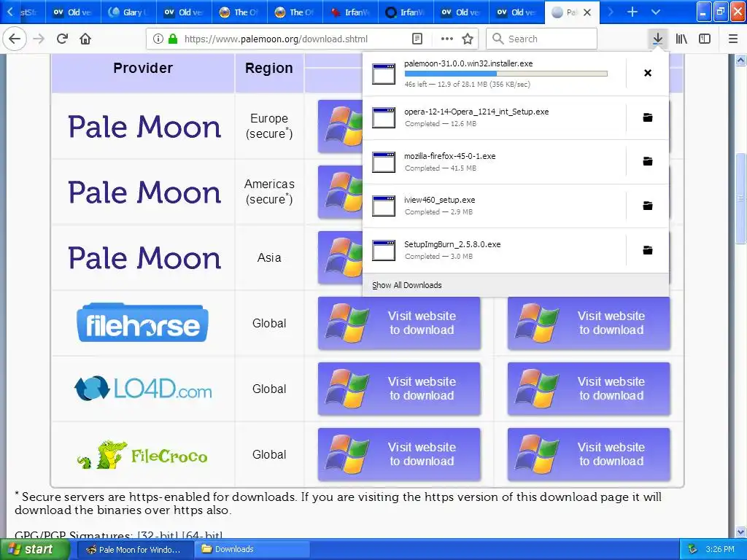This screenshot has width=747, height=560.
Task: Click the palemoon download progress bar
Action: 506,74
